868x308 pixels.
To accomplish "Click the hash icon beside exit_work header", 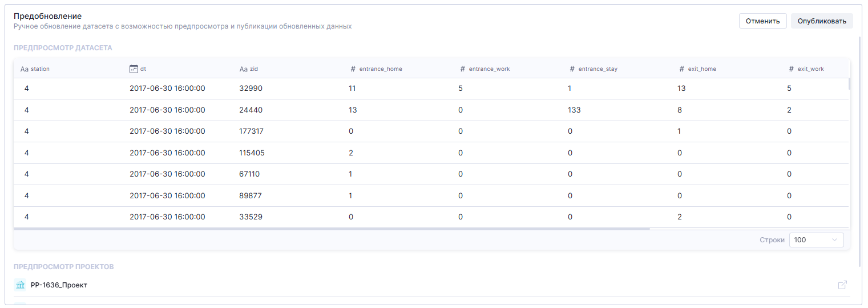I will pos(791,69).
